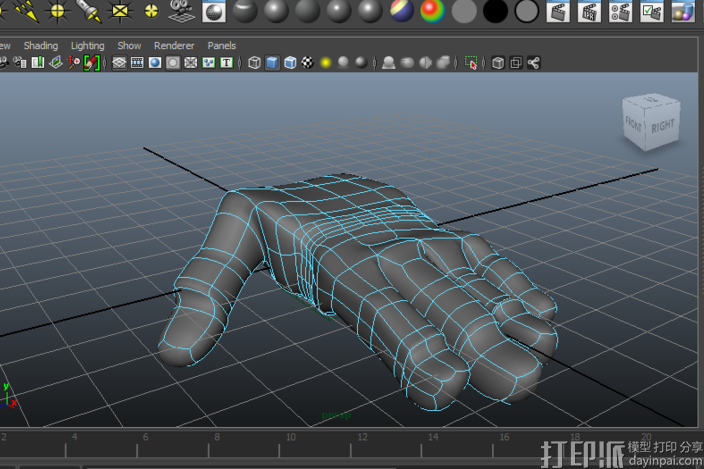Screen dimensions: 704x469
Task: Create a point light from the shelf
Action: (x=57, y=11)
